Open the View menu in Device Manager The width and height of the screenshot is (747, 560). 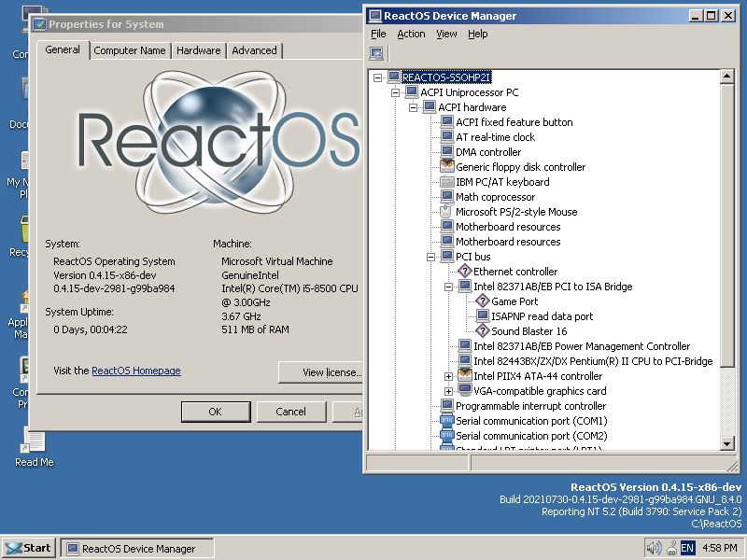tap(446, 34)
